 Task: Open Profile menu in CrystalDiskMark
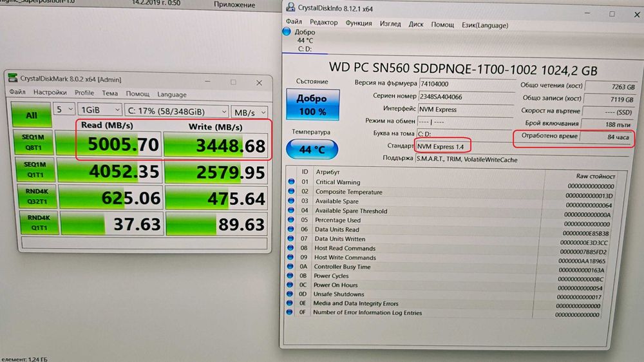pos(84,93)
